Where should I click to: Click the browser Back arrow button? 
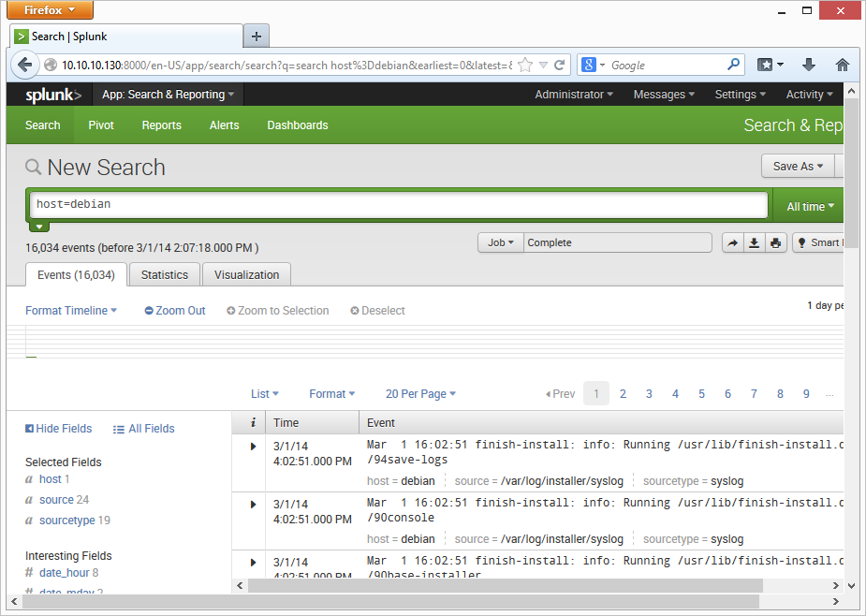coord(24,66)
